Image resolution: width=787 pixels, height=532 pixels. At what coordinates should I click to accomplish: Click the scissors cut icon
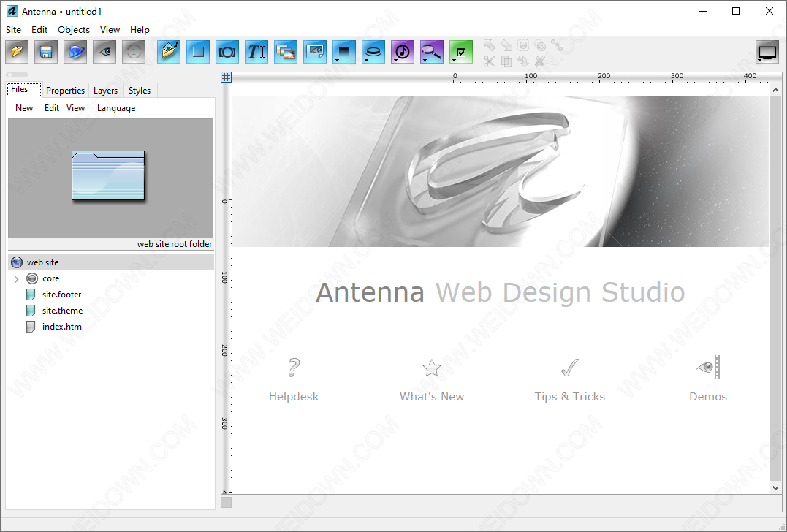coord(490,61)
